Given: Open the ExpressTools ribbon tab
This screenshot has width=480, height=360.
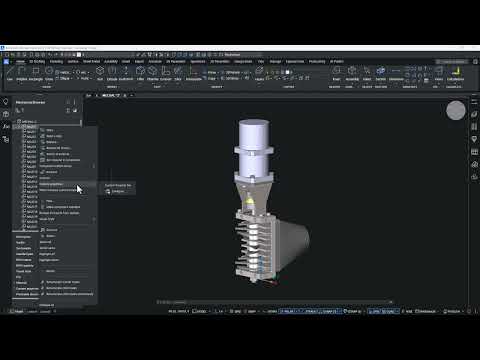Looking at the screenshot, I should click(x=295, y=62).
